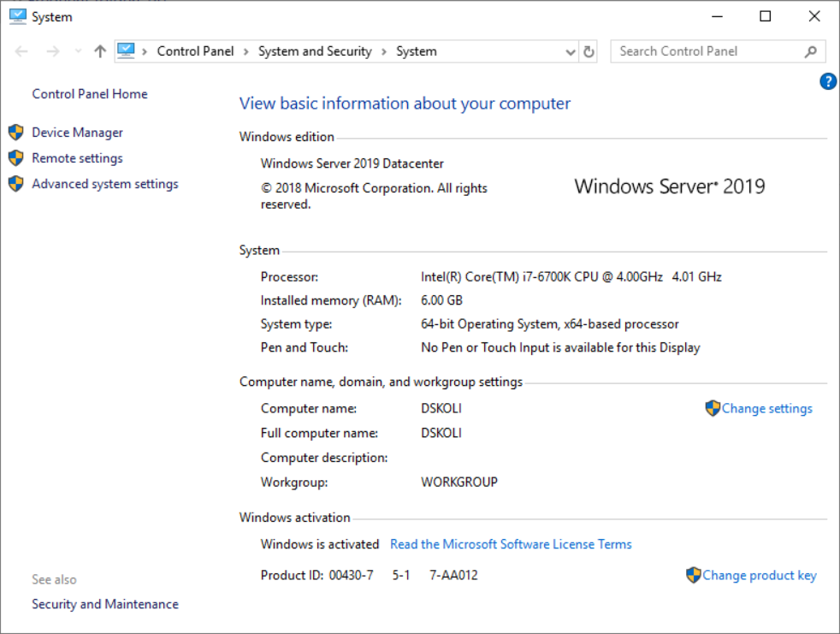840x634 pixels.
Task: Open Remote settings link
Action: pos(77,158)
